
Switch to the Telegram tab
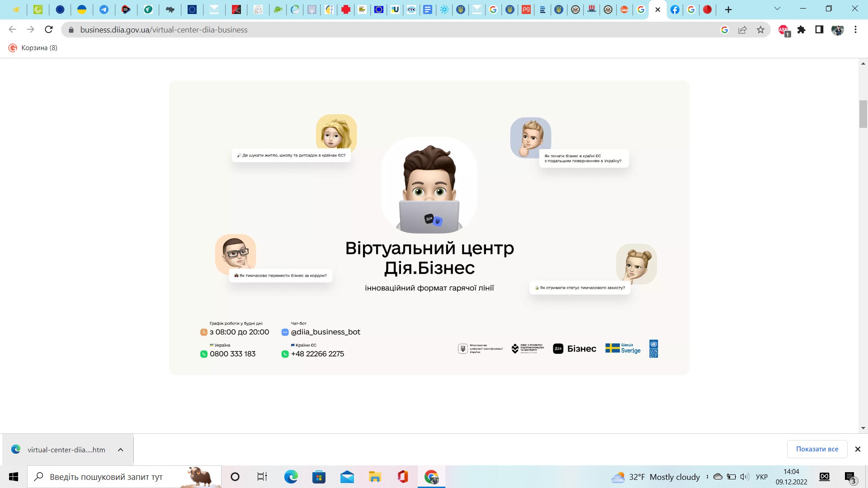point(104,9)
